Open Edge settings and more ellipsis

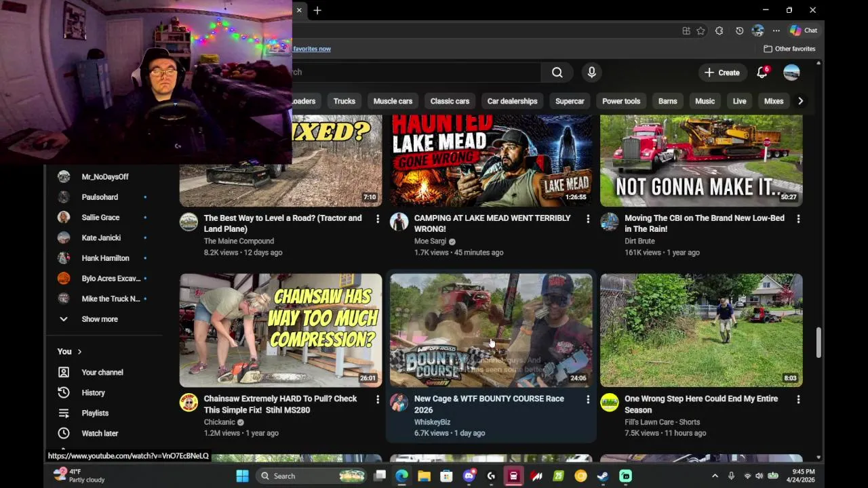tap(776, 30)
